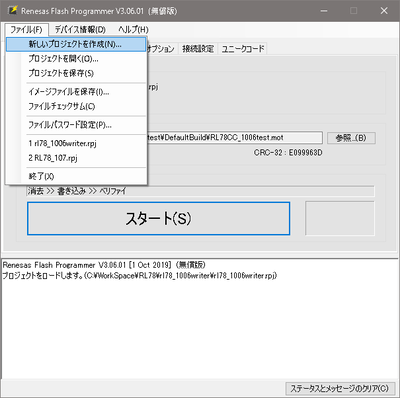This screenshot has width=400, height=398.
Task: Click the program file path input field
Action: tap(235, 138)
